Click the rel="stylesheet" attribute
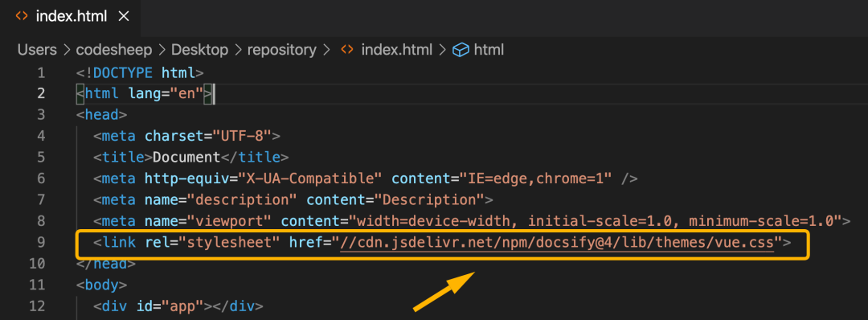 (x=212, y=243)
